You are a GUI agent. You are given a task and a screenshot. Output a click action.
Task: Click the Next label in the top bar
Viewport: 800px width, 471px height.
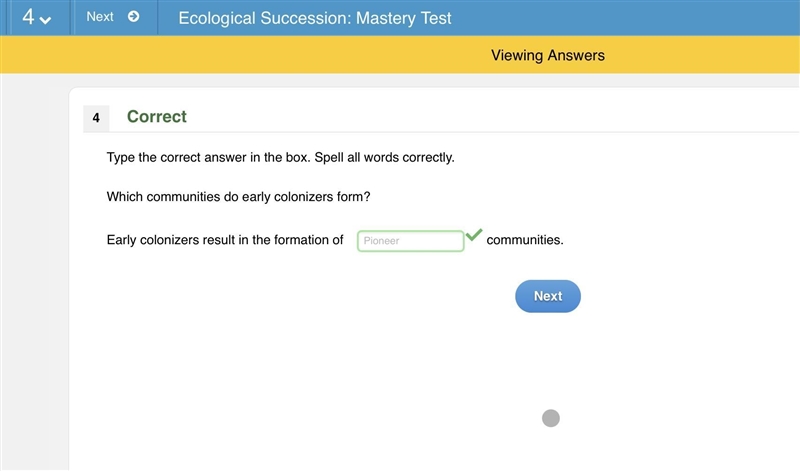click(99, 17)
